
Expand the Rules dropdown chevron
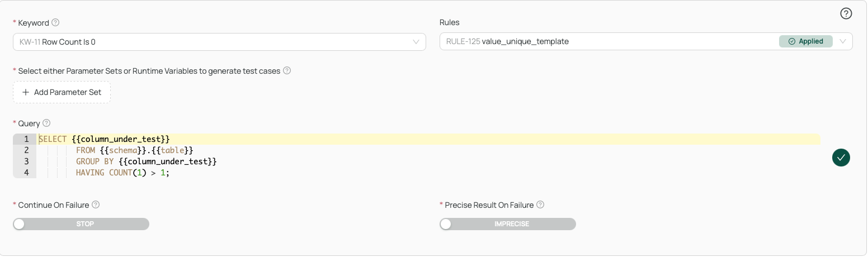(x=843, y=41)
